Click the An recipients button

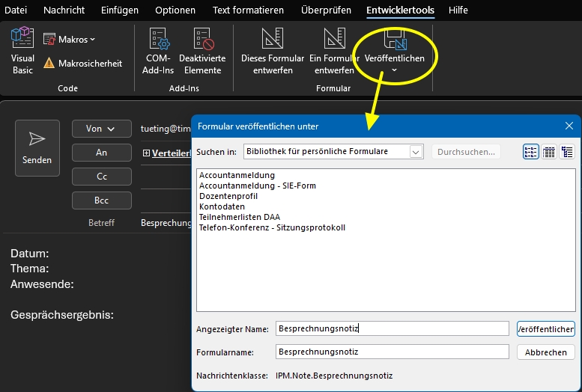click(101, 153)
